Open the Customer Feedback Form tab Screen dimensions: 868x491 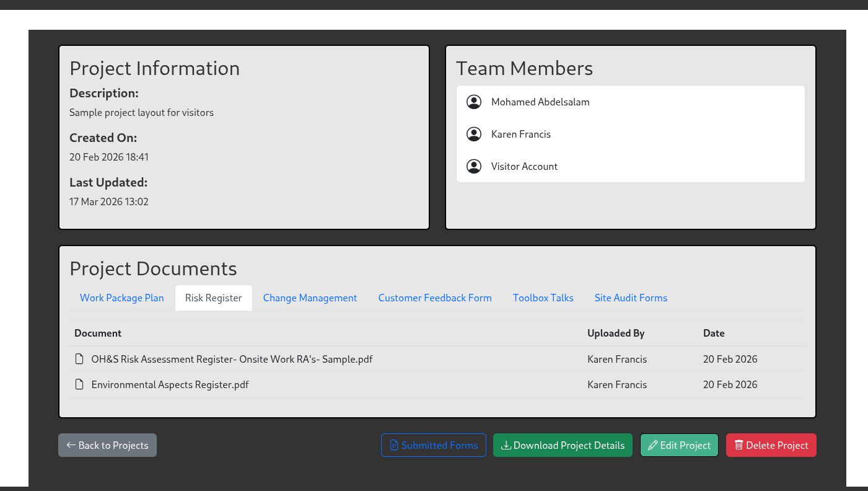click(x=435, y=298)
